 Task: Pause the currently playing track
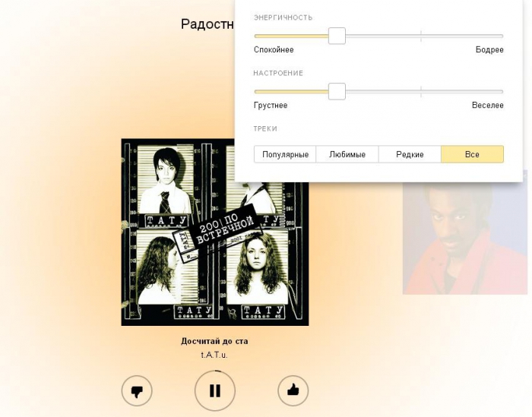point(215,391)
